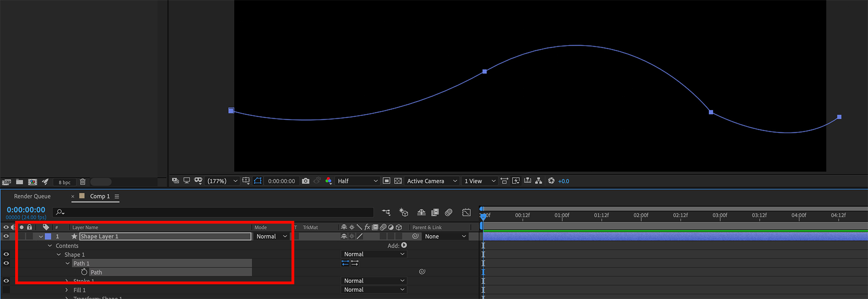This screenshot has width=868, height=299.
Task: Open the 1 View layout dropdown
Action: (480, 181)
